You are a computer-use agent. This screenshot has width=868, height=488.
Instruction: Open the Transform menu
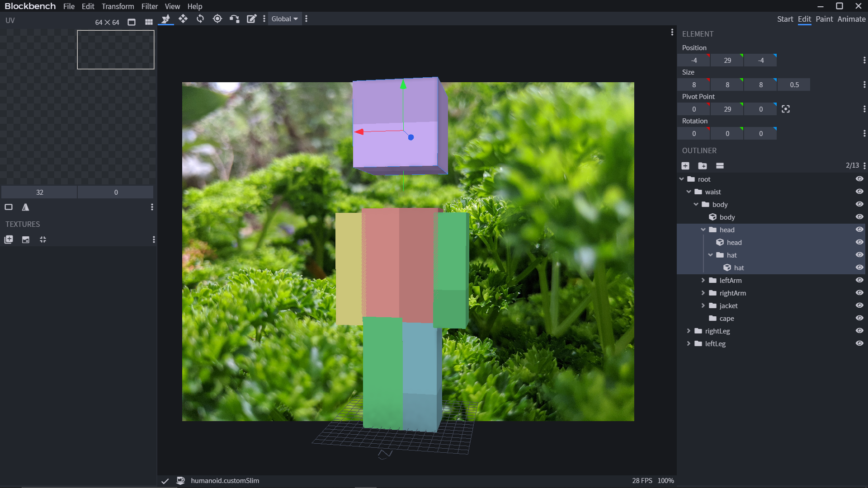pyautogui.click(x=118, y=6)
